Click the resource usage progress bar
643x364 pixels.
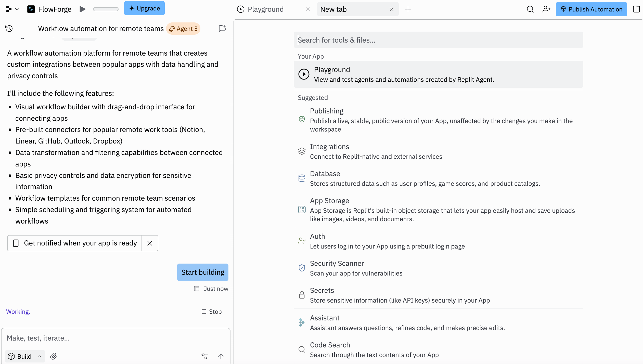pos(106,9)
